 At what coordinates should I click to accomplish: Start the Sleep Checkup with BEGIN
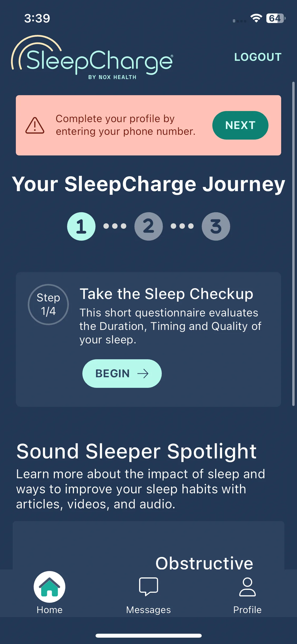click(x=122, y=374)
